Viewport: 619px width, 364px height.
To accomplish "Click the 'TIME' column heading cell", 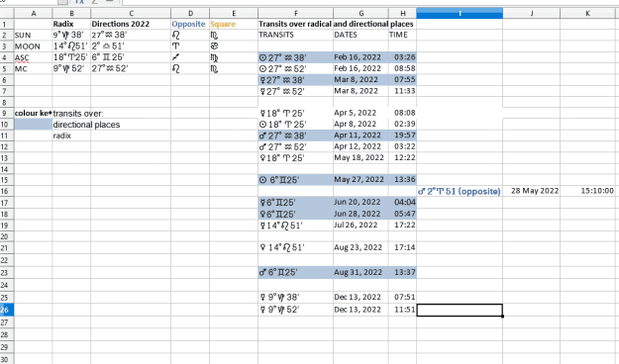I will tap(402, 35).
